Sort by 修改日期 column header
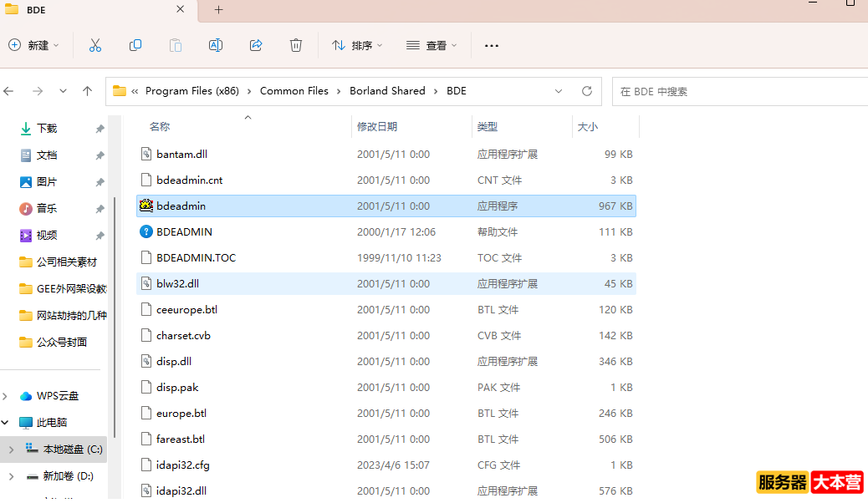The image size is (868, 503). pos(377,127)
